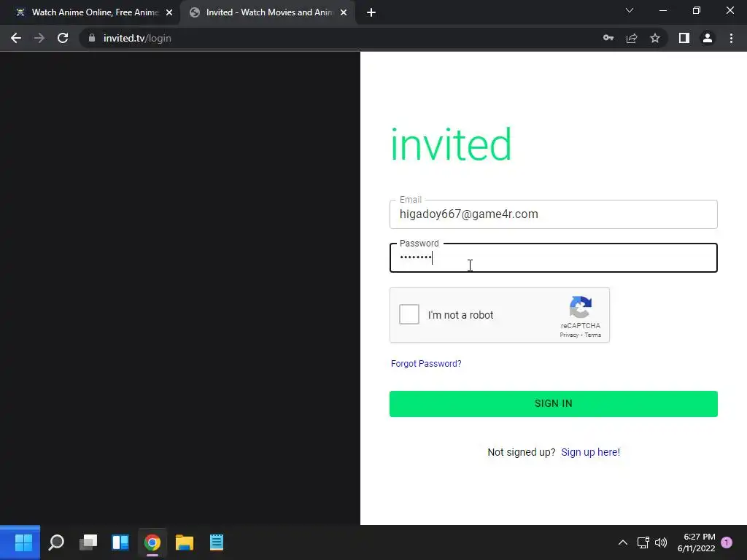Open File Explorer from the taskbar
Viewport: 747px width, 560px height.
pyautogui.click(x=185, y=542)
